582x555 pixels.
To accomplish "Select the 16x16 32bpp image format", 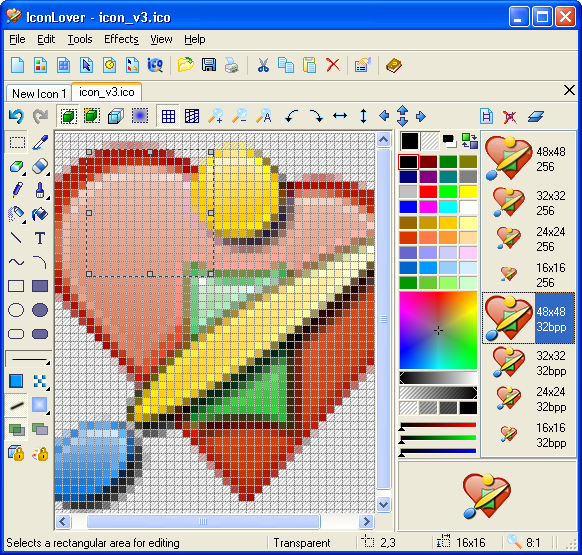I will coord(528,435).
